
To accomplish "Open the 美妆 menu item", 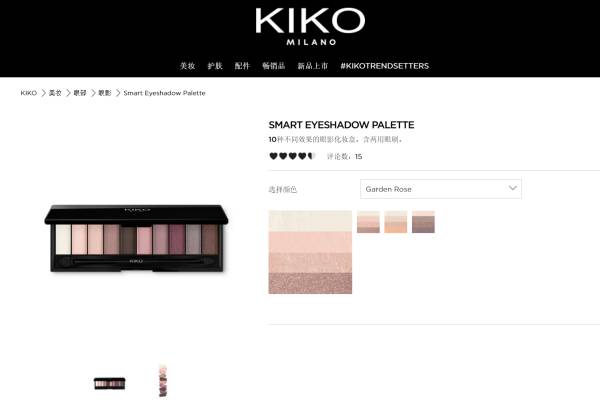I will click(x=188, y=66).
